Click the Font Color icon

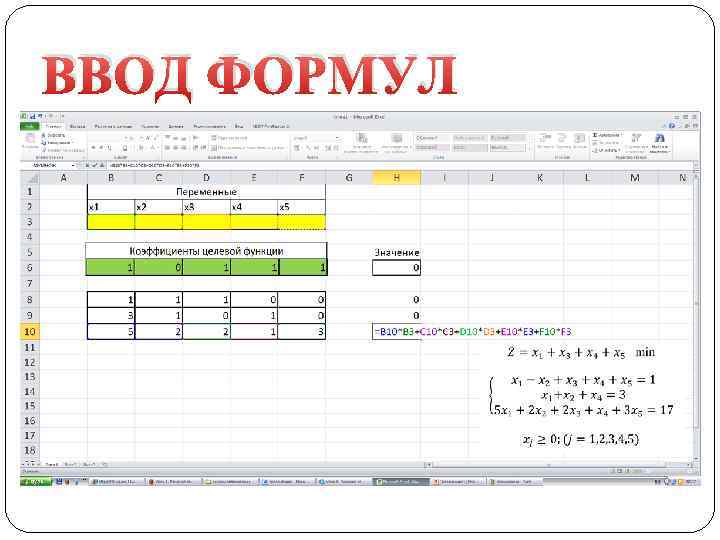click(152, 148)
